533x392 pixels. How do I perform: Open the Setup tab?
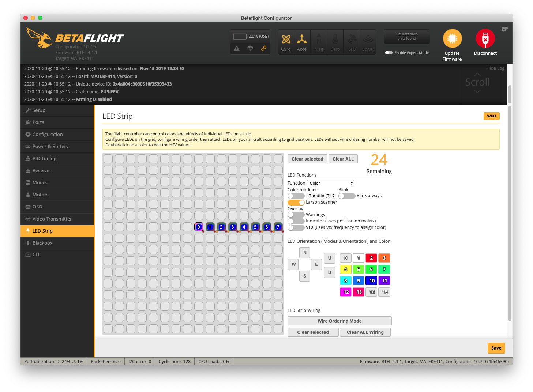[x=57, y=110]
